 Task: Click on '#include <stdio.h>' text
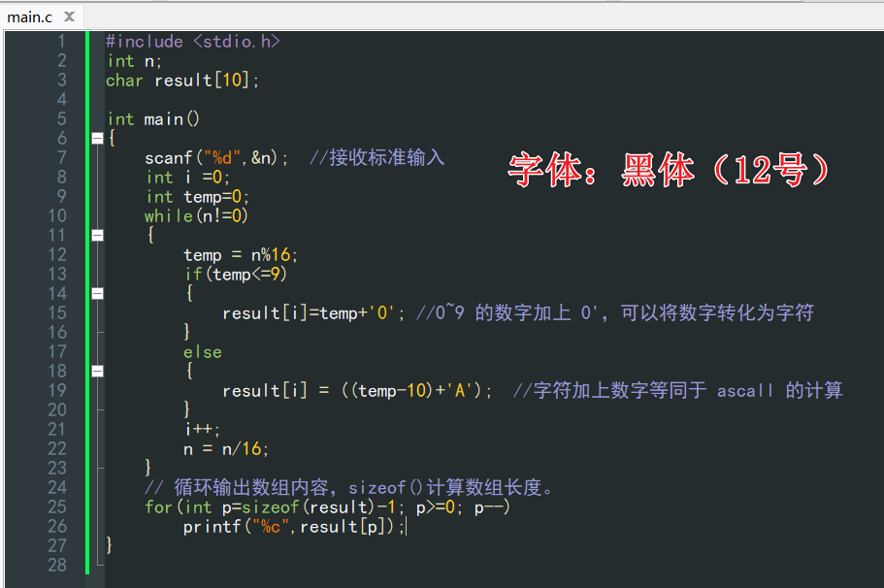click(x=192, y=41)
